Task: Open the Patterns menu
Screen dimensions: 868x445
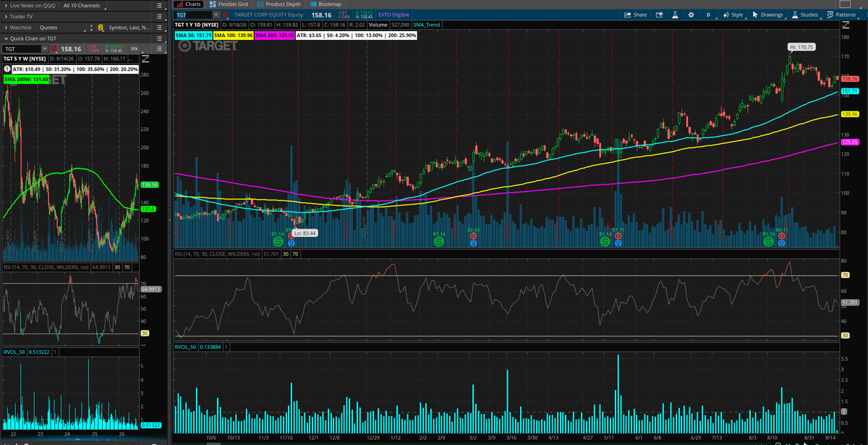Action: (x=841, y=14)
